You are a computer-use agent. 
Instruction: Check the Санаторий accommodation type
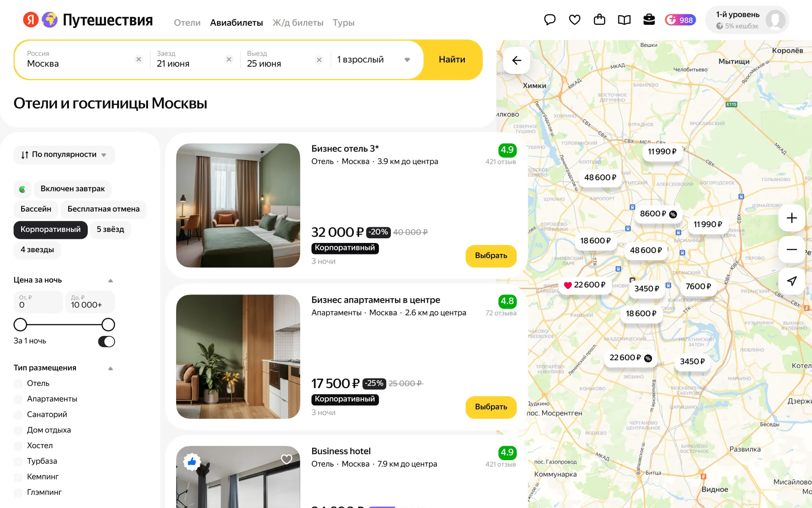(x=18, y=415)
